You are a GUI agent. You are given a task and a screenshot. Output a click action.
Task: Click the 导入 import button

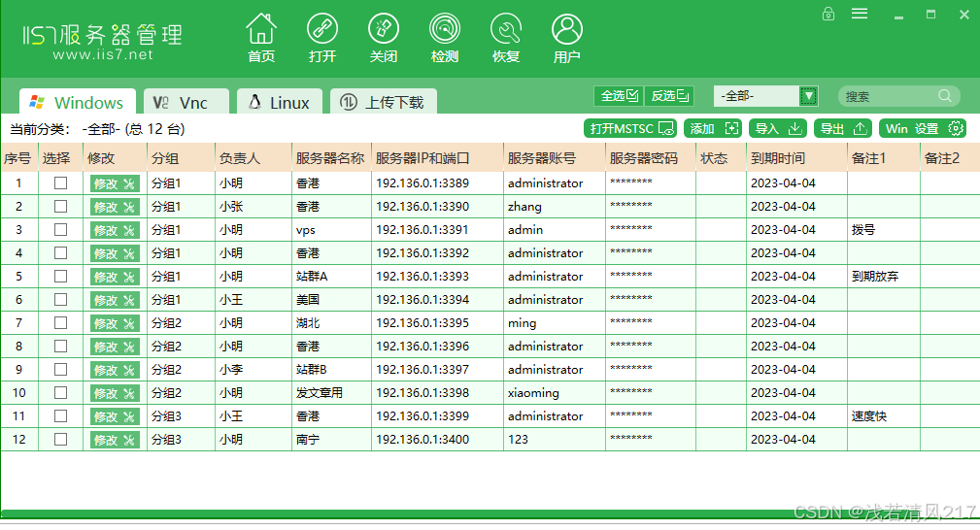point(778,128)
